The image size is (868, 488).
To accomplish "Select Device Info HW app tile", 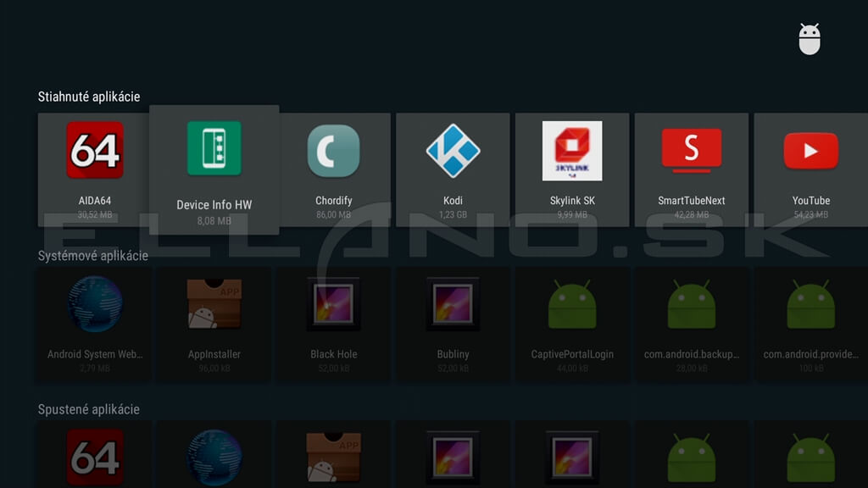I will click(x=214, y=169).
